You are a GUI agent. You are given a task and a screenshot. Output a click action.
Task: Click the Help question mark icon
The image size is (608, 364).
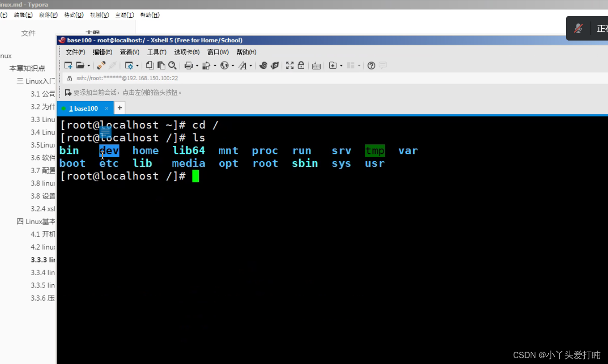(371, 66)
